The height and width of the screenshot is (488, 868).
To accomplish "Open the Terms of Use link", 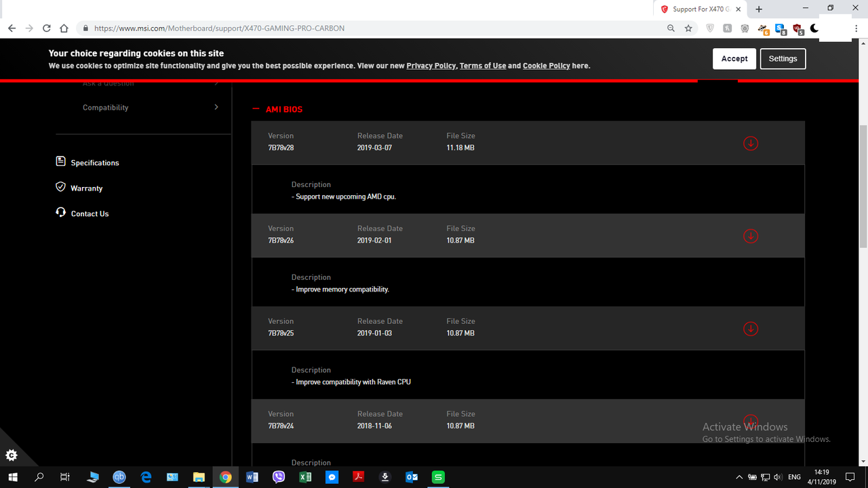I will point(483,66).
